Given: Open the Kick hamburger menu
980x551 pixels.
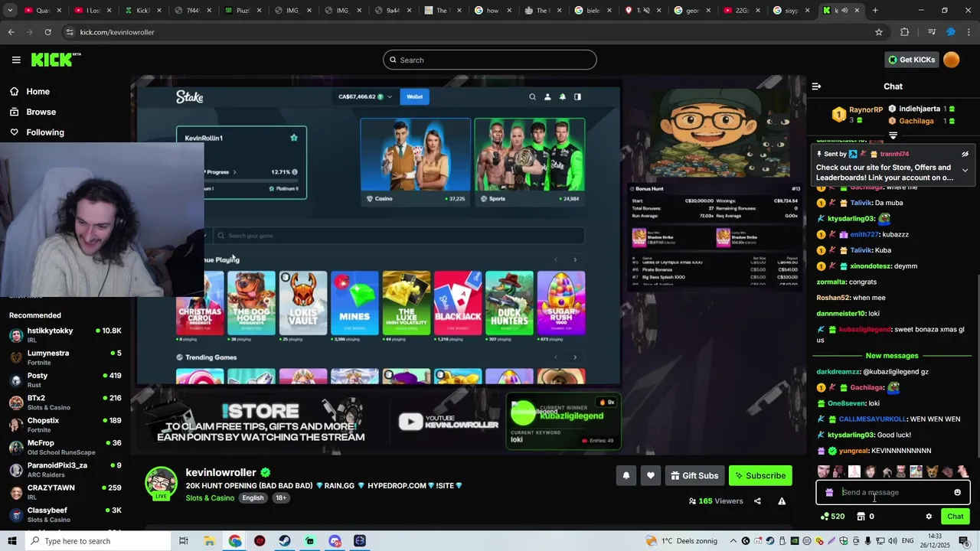Looking at the screenshot, I should (16, 60).
